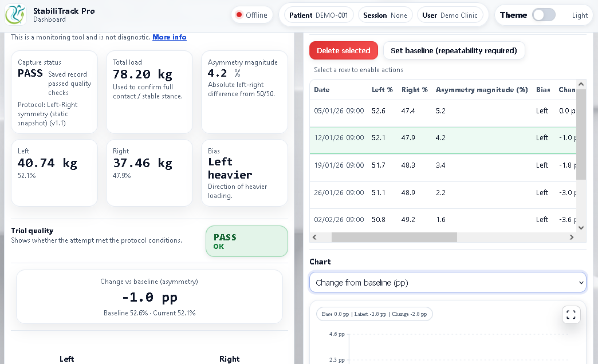Click the Bias Left heavier card
Image resolution: width=598 pixels, height=364 pixels.
coord(245,173)
